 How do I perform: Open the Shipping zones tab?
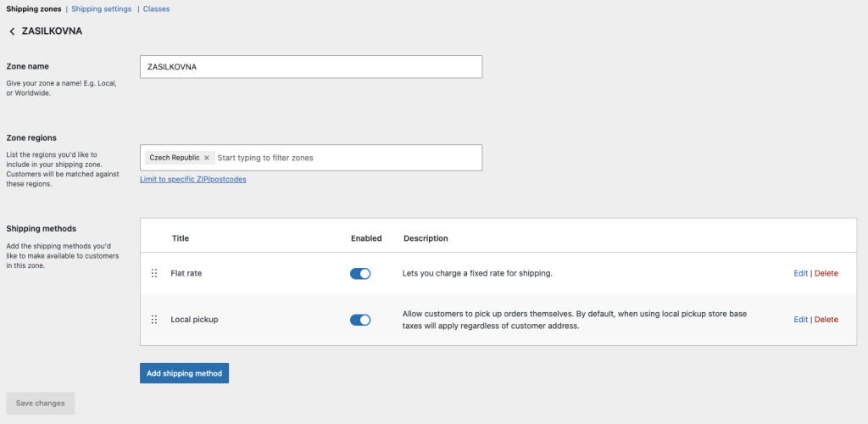coord(34,8)
